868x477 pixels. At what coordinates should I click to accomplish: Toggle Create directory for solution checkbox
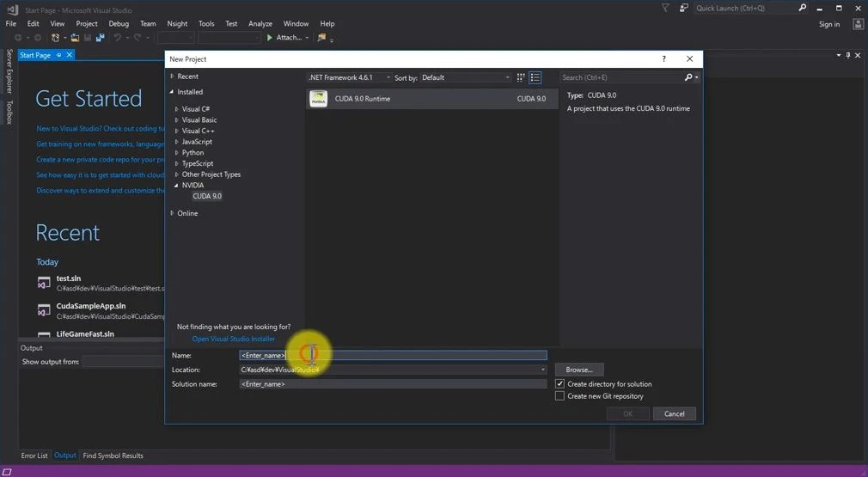pyautogui.click(x=559, y=383)
